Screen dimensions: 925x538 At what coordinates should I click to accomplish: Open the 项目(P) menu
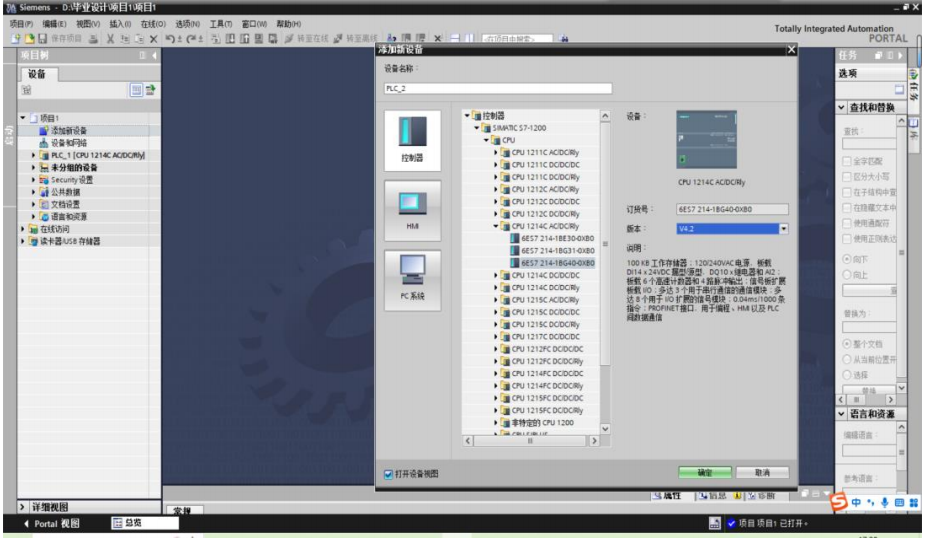(21, 24)
